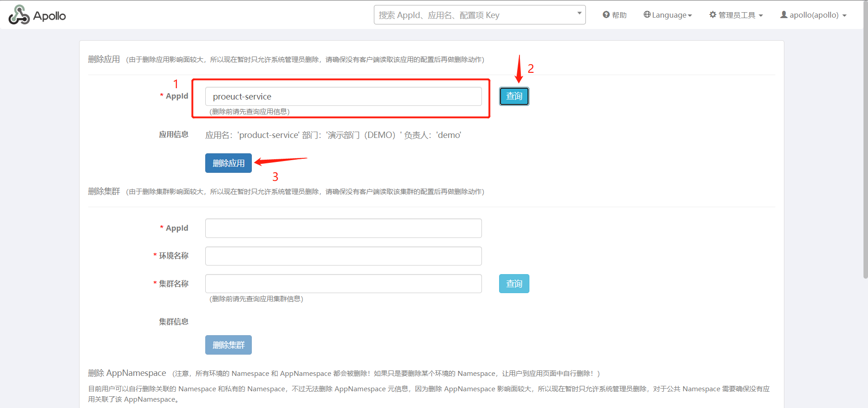The image size is (868, 408).
Task: Expand the search box dropdown arrow
Action: [x=579, y=13]
